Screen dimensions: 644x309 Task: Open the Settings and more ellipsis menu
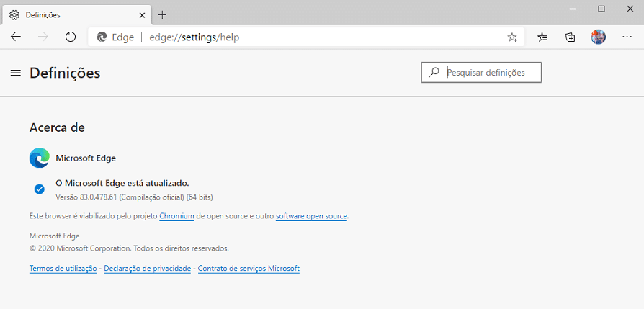pyautogui.click(x=627, y=37)
